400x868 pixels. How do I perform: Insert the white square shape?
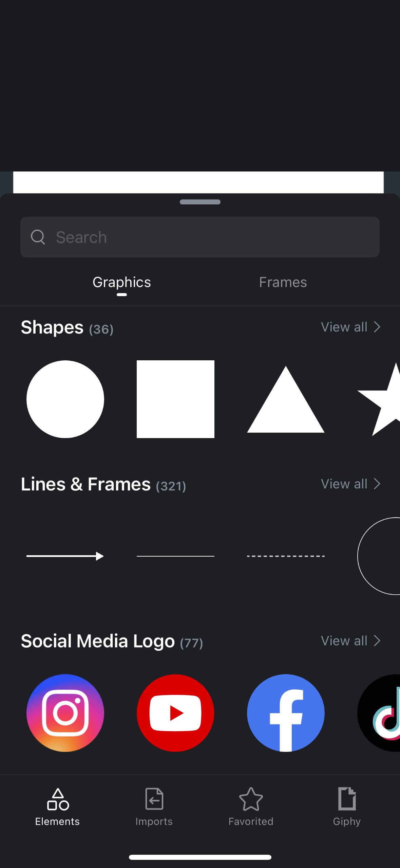(x=175, y=399)
